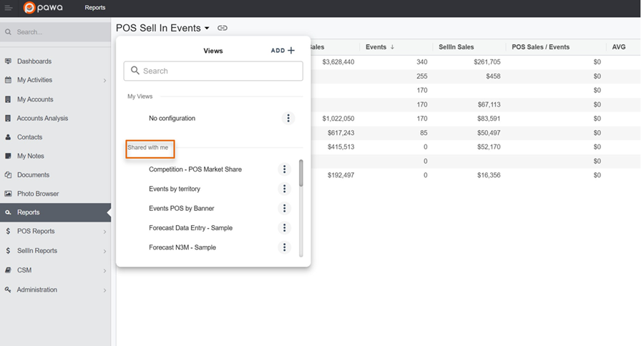Viewport: 644px width, 346px height.
Task: Open options for Forecast Data Entry - Sample
Action: (284, 228)
